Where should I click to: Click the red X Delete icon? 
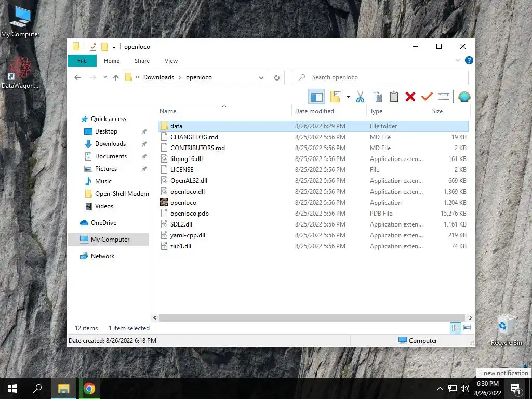[410, 97]
